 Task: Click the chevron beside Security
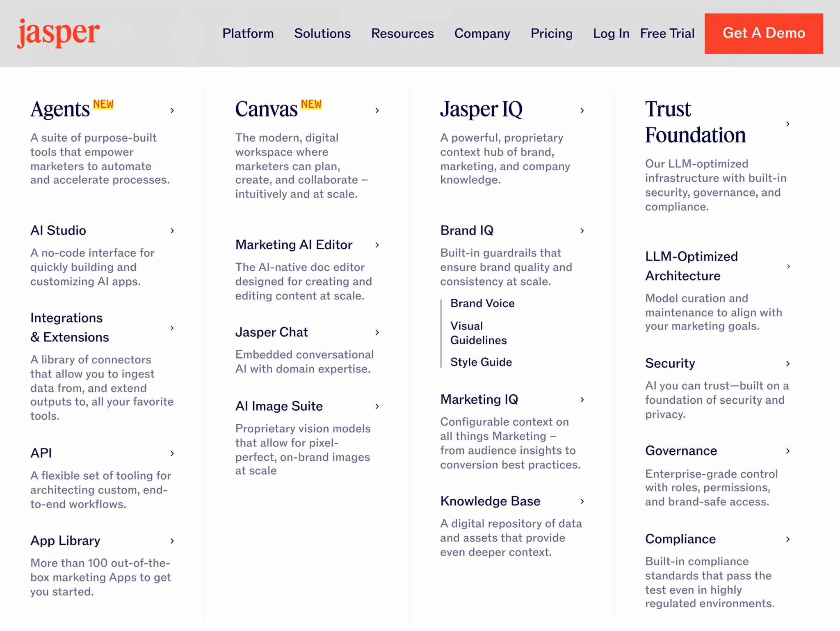788,364
